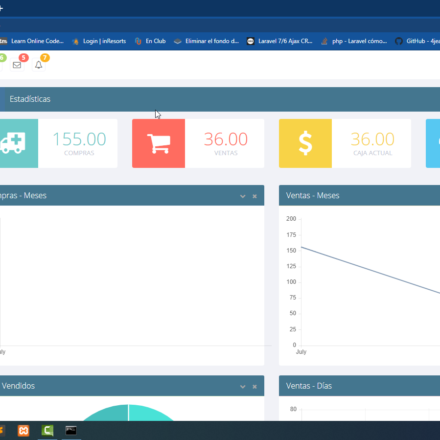This screenshot has height=440, width=440.
Task: Click the 155.00 compras value
Action: pyautogui.click(x=79, y=139)
